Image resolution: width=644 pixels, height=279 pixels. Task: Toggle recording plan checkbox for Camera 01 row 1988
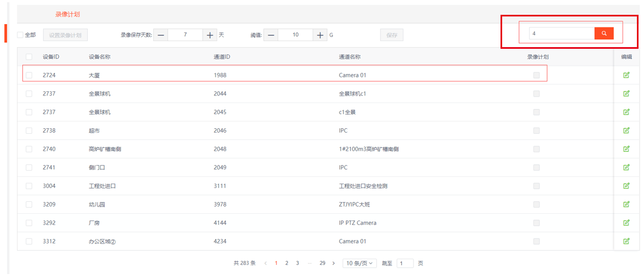[537, 75]
